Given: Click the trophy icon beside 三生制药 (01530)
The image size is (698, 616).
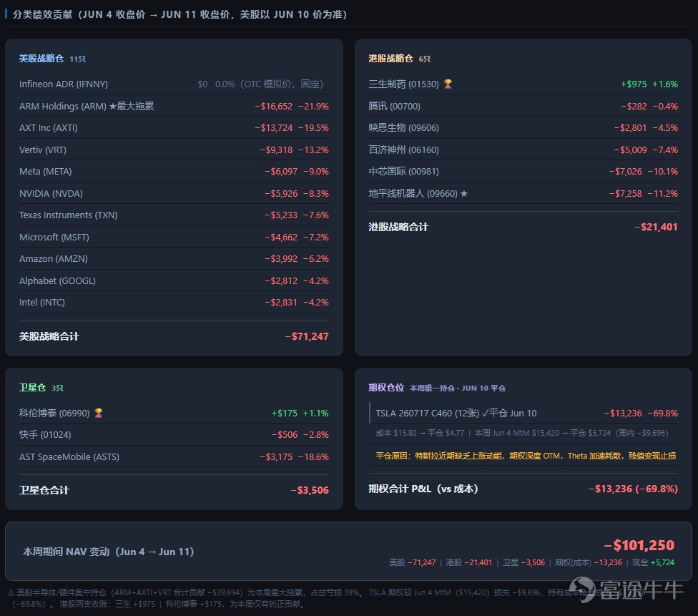Looking at the screenshot, I should click(x=448, y=84).
